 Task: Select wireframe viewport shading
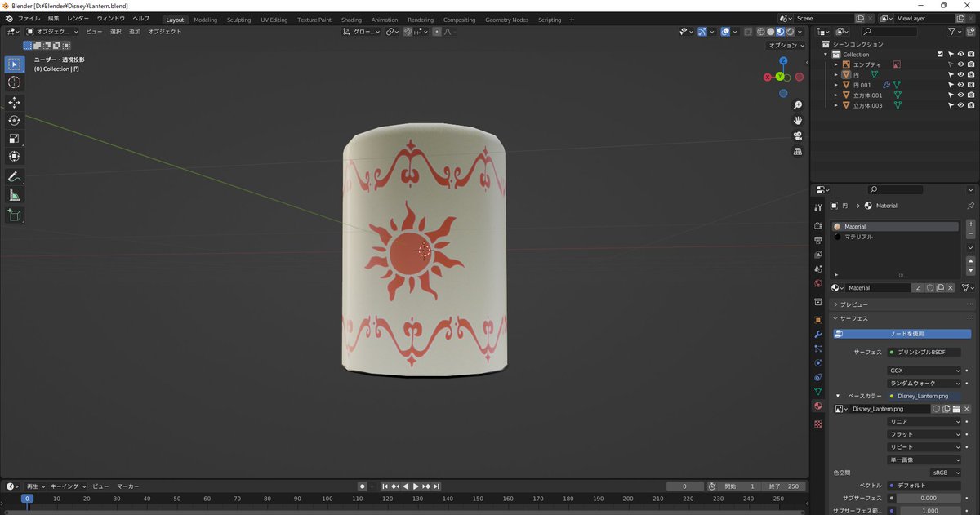tap(760, 32)
